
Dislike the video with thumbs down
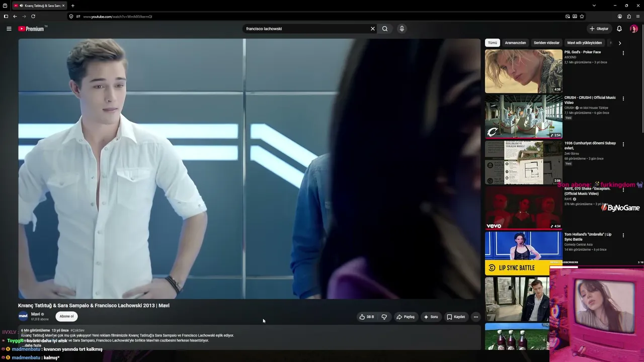click(x=384, y=317)
